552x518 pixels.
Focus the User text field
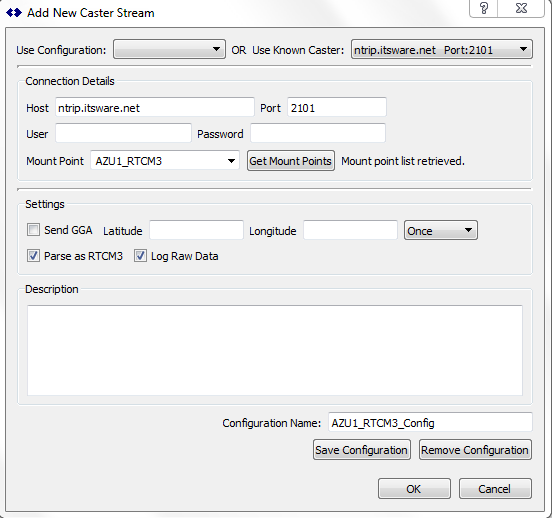123,133
